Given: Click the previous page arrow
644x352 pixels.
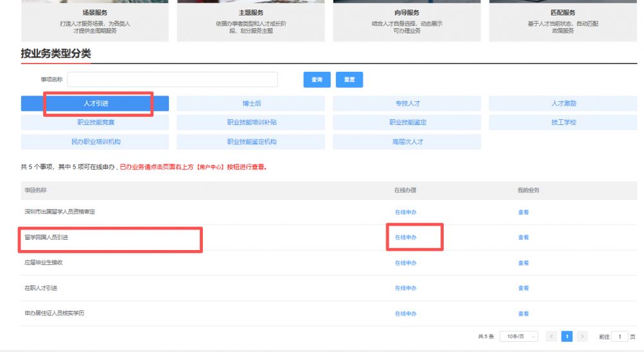Looking at the screenshot, I should tap(551, 337).
